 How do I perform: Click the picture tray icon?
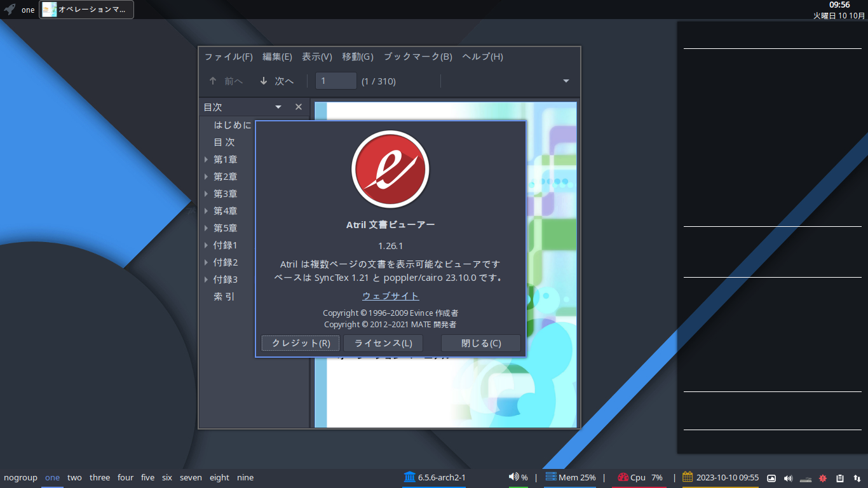click(771, 478)
